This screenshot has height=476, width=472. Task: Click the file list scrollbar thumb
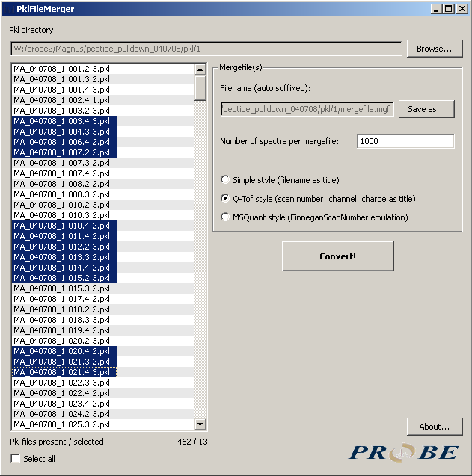coord(200,87)
